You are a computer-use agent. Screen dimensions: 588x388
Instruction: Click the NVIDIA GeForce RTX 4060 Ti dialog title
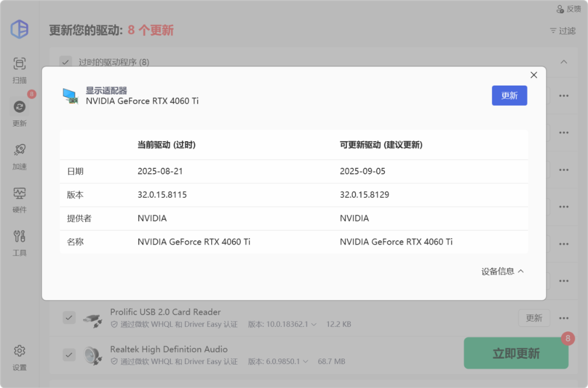pos(142,101)
